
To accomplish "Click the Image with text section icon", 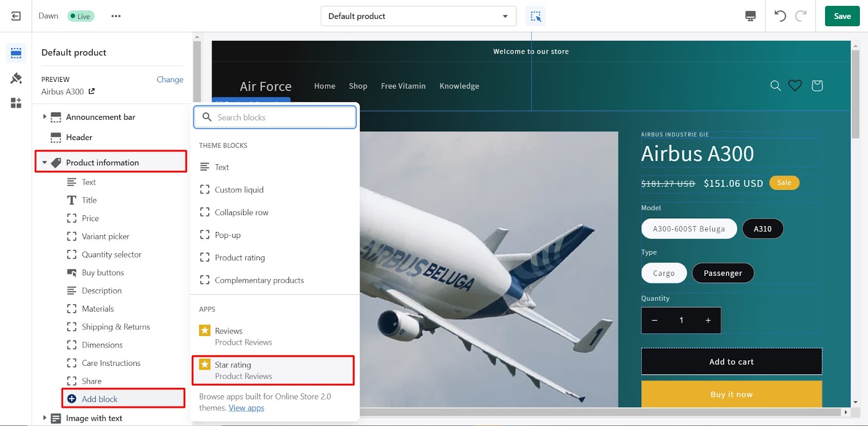I will pos(56,418).
